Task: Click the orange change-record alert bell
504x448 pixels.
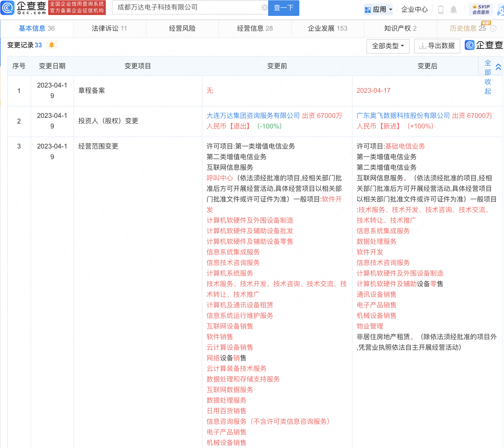Action: [52, 45]
